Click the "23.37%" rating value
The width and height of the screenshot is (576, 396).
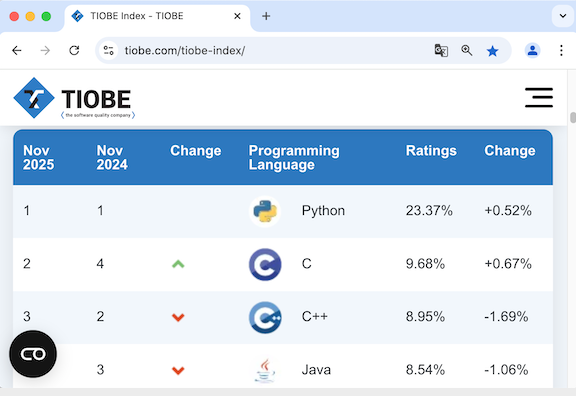click(x=429, y=210)
